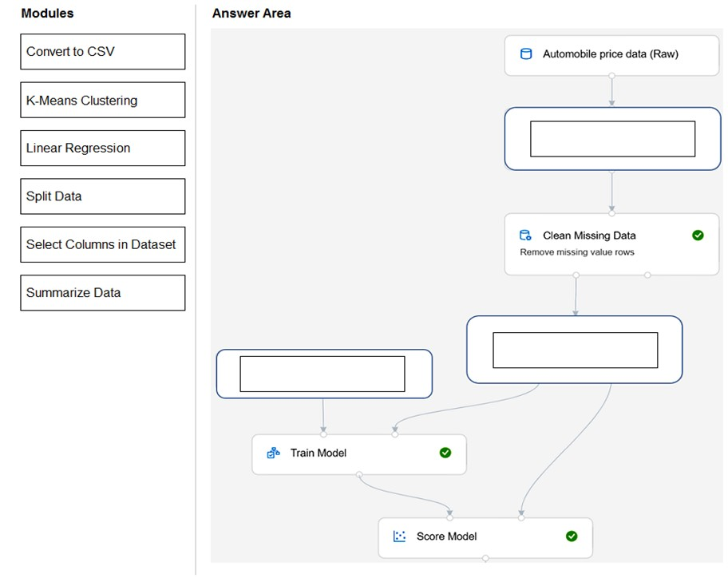Click 'Remove missing value rows' description text
This screenshot has width=728, height=578.
577,252
